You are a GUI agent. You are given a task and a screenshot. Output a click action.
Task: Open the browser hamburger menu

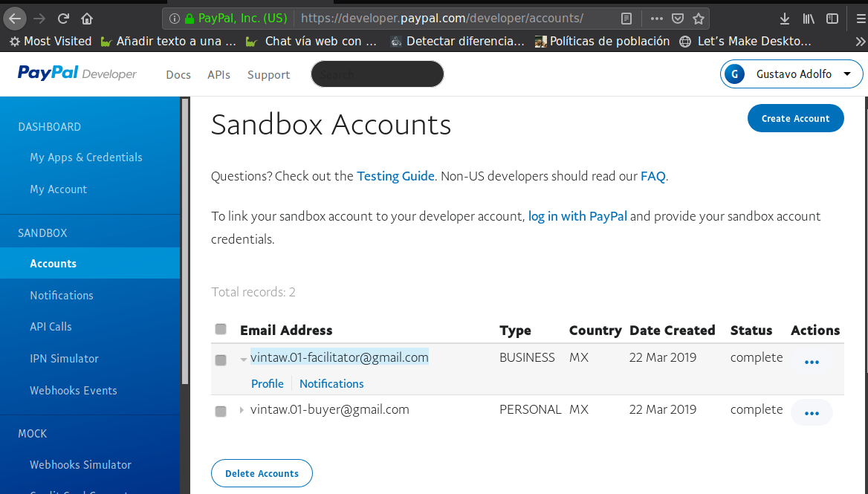(861, 19)
